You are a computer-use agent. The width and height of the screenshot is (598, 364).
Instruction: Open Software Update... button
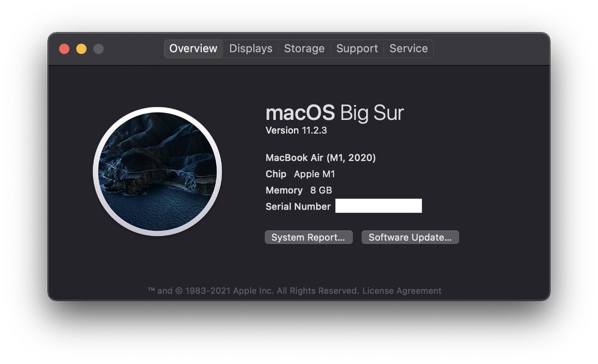[x=410, y=238]
